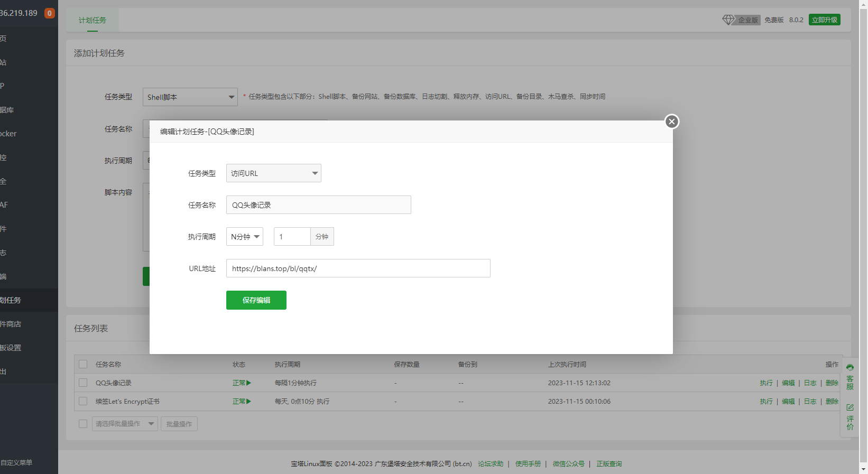Open the 请选择批量操作 dropdown
The width and height of the screenshot is (868, 474).
(125, 424)
